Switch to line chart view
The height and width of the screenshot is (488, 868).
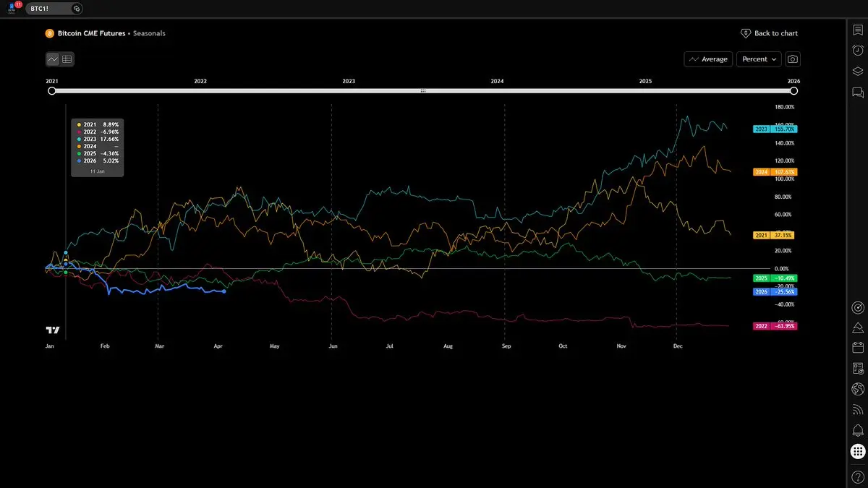point(53,59)
